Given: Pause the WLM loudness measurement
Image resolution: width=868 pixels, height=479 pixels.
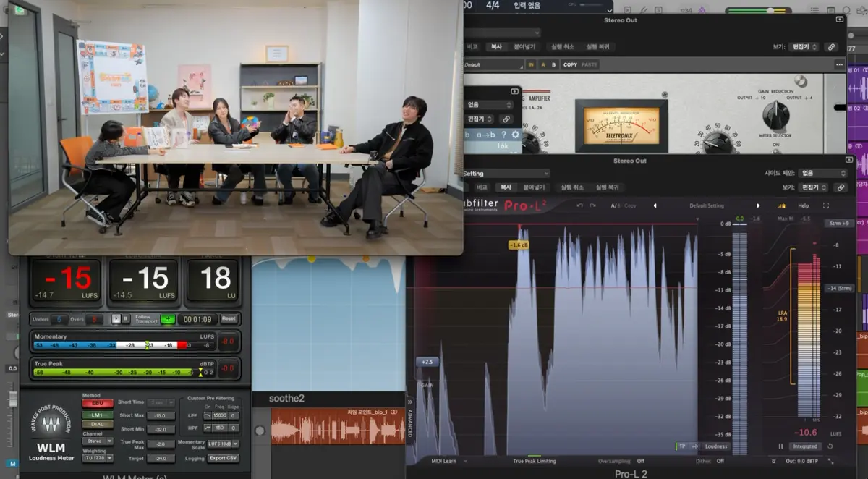Looking at the screenshot, I should pyautogui.click(x=125, y=319).
